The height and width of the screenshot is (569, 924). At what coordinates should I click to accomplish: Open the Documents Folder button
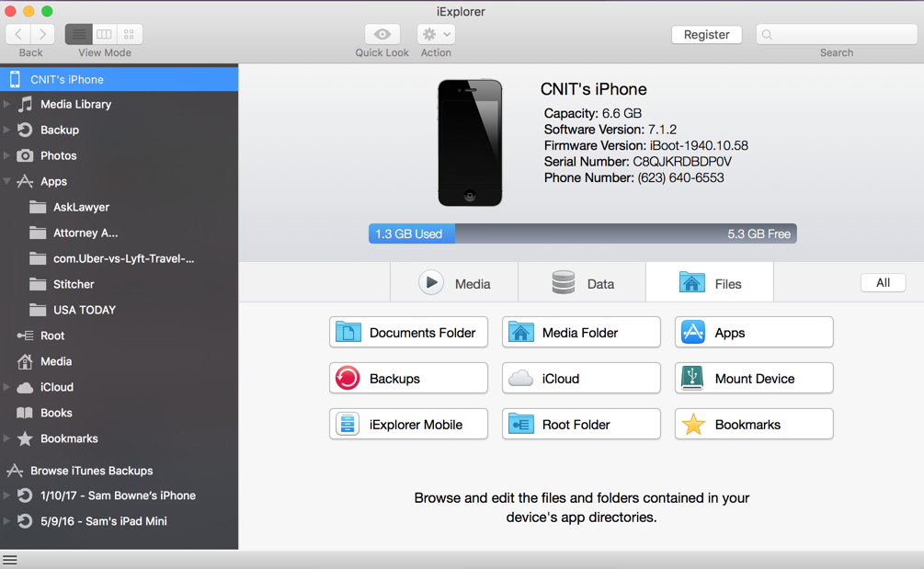pyautogui.click(x=408, y=332)
